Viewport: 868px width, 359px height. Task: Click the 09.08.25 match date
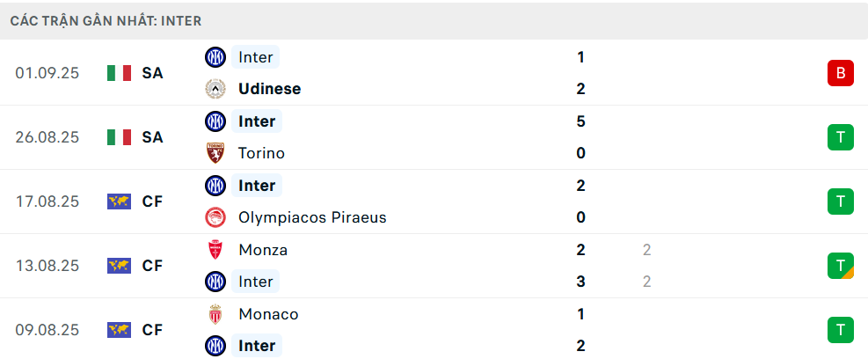tap(47, 330)
